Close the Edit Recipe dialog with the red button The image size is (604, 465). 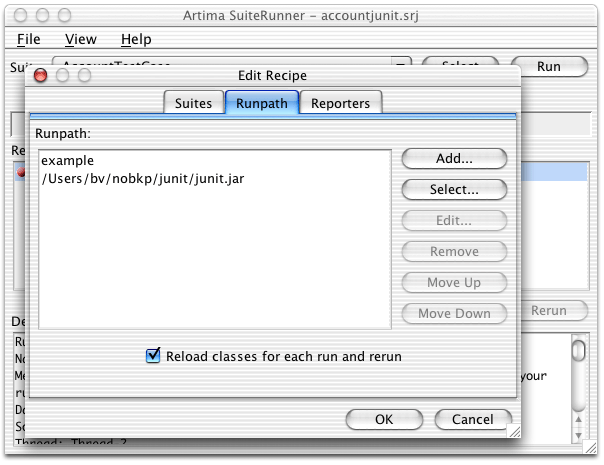pos(40,75)
